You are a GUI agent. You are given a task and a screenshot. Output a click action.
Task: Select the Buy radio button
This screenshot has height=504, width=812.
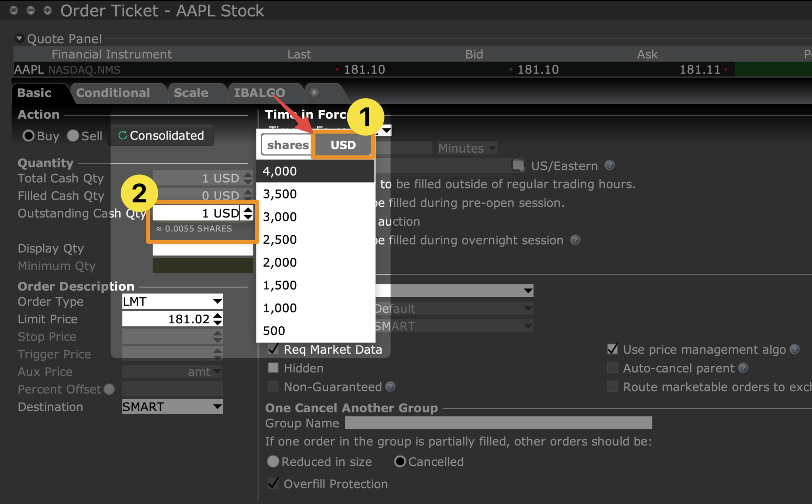[x=29, y=136]
